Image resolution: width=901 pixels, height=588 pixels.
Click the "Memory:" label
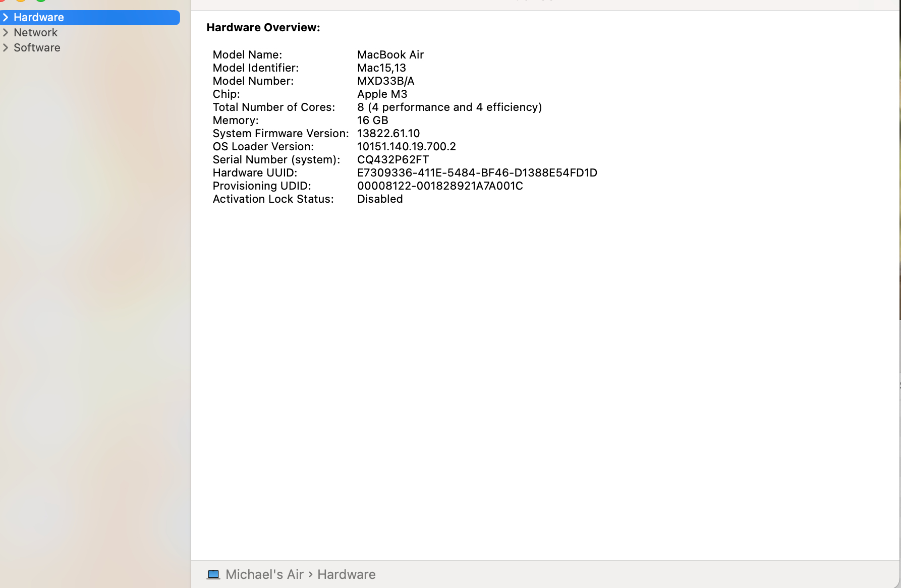tap(236, 120)
